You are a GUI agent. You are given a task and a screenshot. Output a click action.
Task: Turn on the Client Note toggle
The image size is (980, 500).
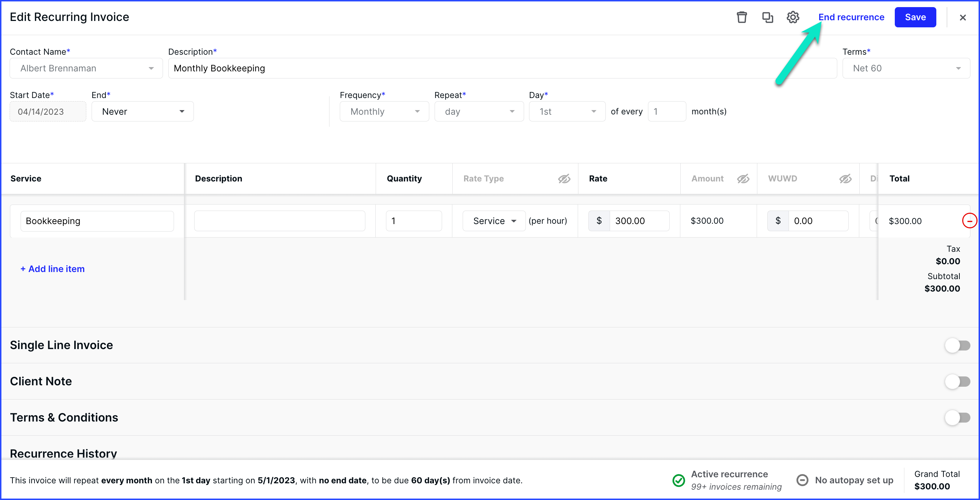click(x=958, y=381)
